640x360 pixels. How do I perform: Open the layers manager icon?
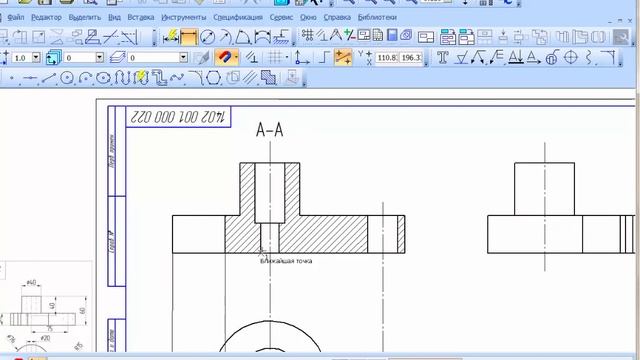pos(117,58)
